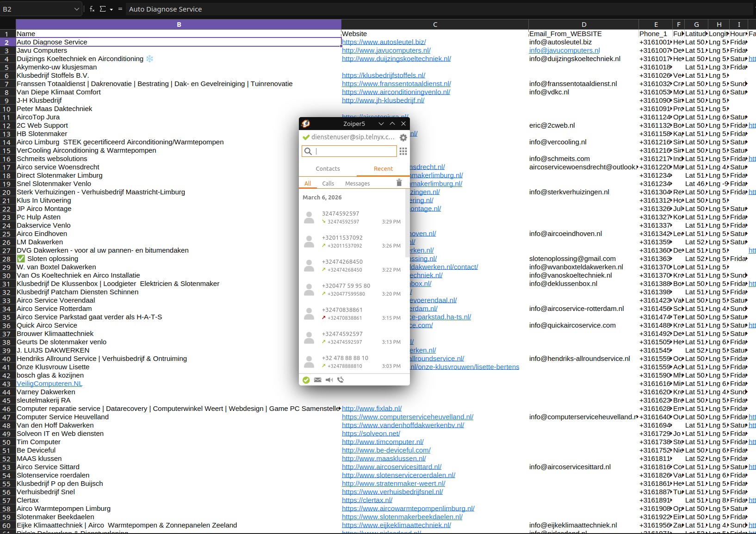Viewport: 756px width, 534px height.
Task: Open the javucomputers.nl website link
Action: click(386, 50)
